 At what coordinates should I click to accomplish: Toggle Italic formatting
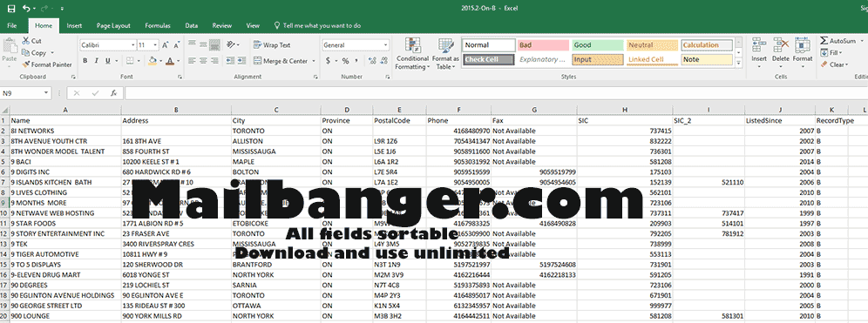[x=96, y=61]
